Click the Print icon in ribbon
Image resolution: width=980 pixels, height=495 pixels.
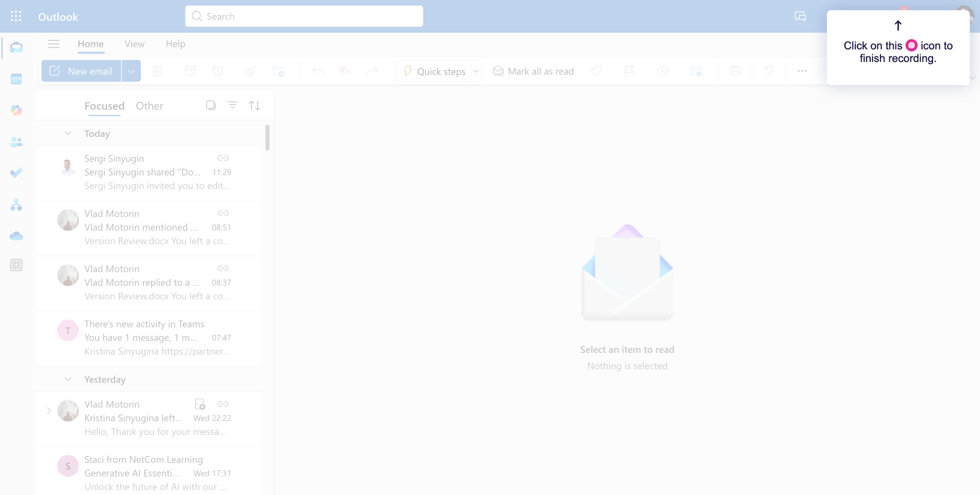pos(735,71)
